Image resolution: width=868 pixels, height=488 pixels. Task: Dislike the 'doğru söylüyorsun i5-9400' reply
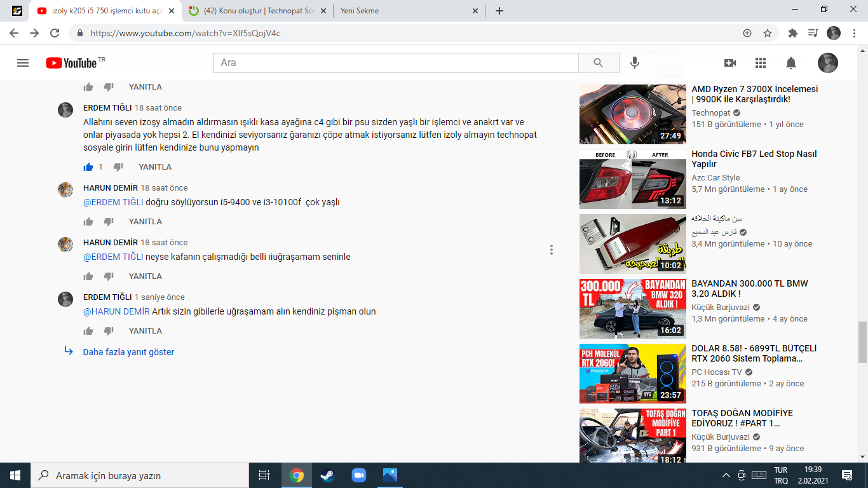click(109, 222)
